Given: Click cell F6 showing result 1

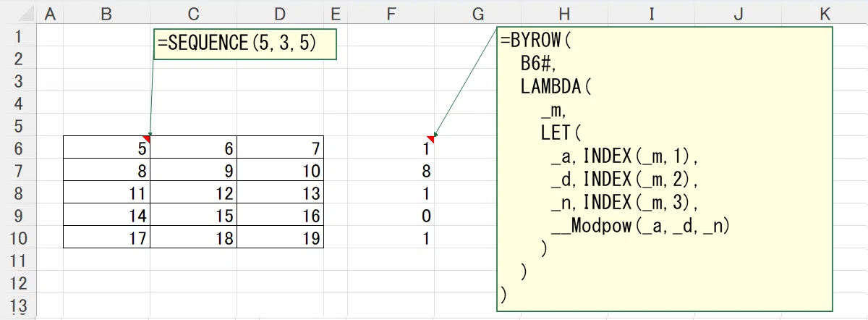Looking at the screenshot, I should pos(391,148).
